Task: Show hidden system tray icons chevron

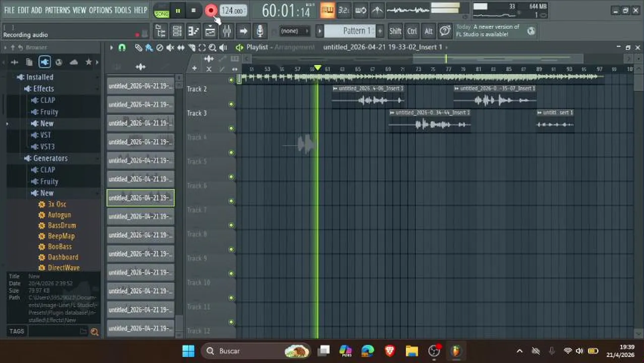Action: (x=520, y=351)
